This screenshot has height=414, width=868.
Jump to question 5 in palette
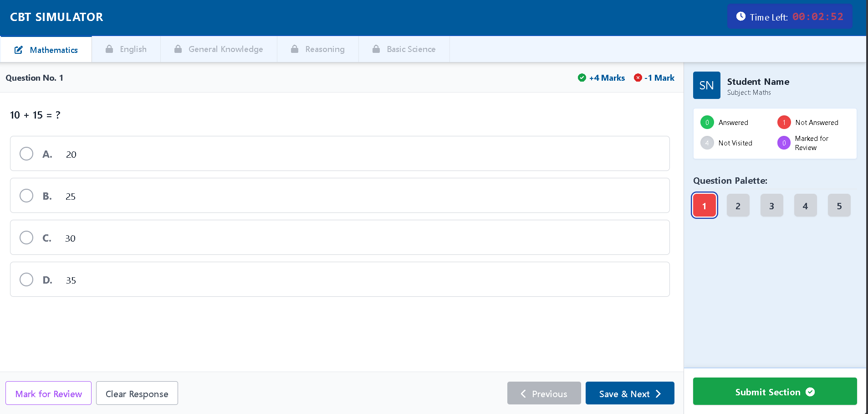click(839, 205)
